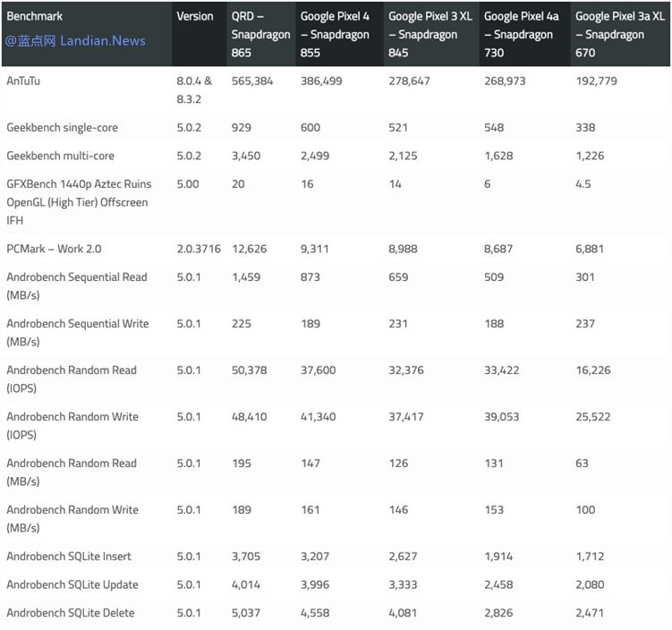Image resolution: width=672 pixels, height=630 pixels.
Task: Select the AnTuTu score 565,384 cell
Action: (x=252, y=81)
